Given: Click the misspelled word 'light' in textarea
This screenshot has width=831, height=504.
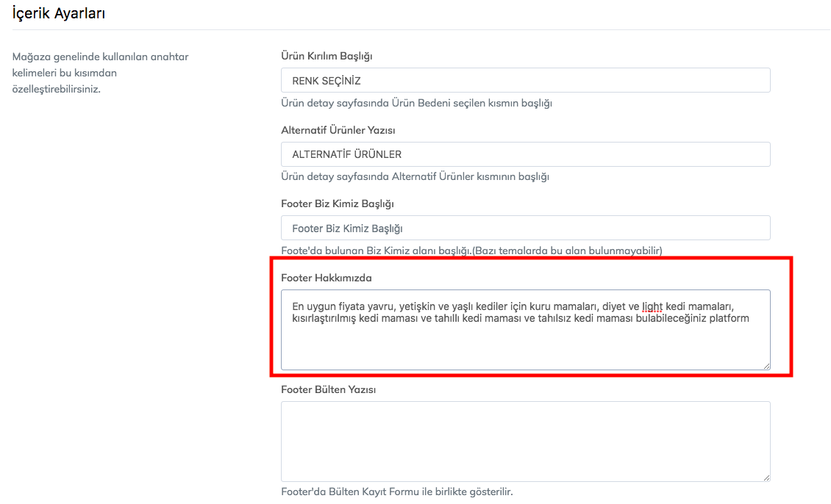Looking at the screenshot, I should pos(652,306).
